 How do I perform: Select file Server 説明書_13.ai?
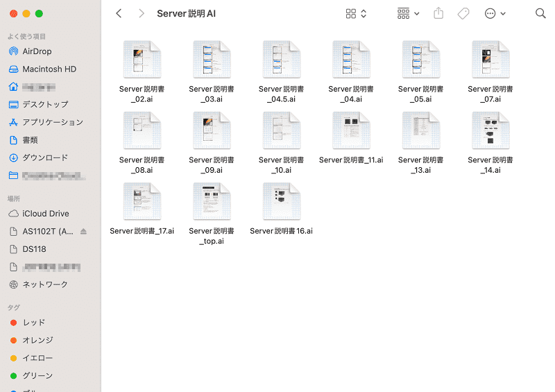coord(421,143)
